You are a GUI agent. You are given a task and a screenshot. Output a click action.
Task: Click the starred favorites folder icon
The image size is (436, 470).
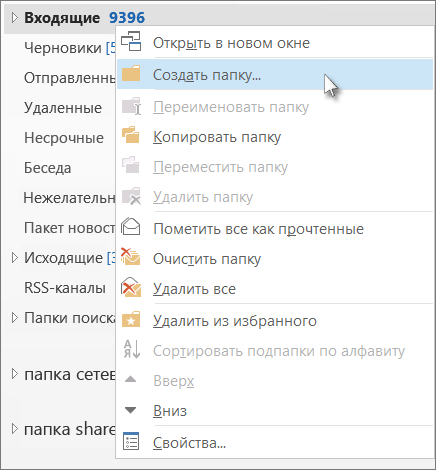click(x=131, y=319)
